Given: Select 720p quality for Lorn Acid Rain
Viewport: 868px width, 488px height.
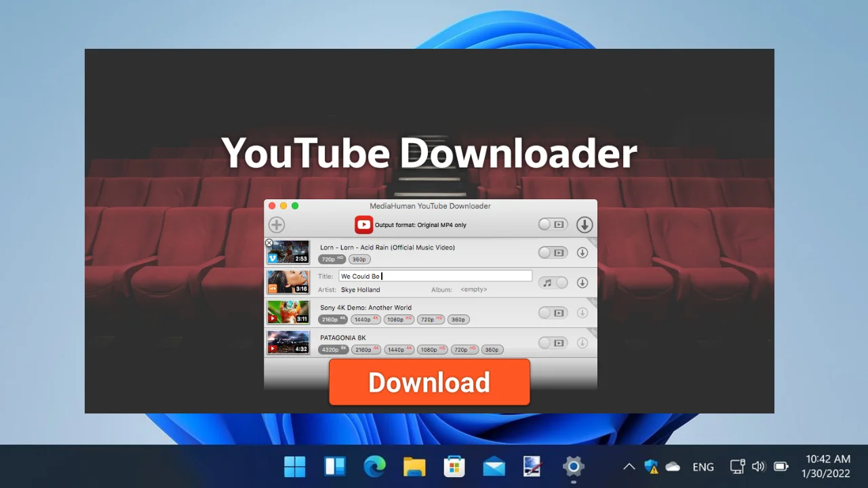Looking at the screenshot, I should pyautogui.click(x=332, y=260).
